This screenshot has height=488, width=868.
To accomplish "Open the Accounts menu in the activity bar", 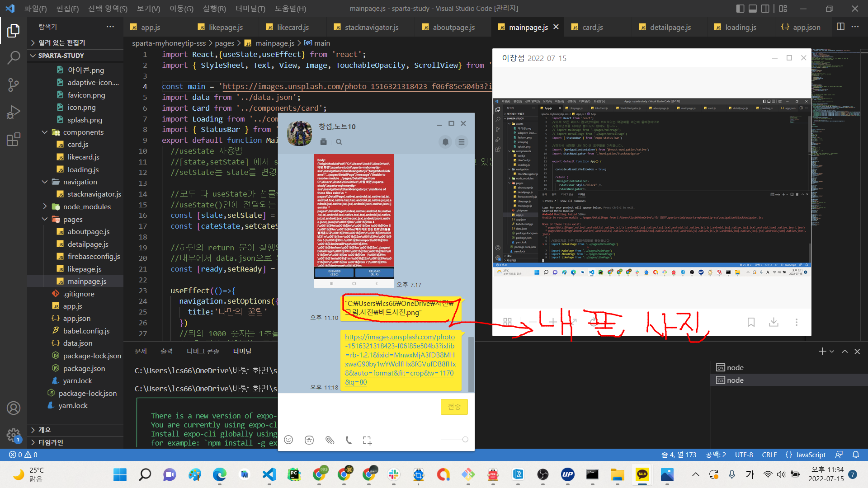I will (x=14, y=408).
